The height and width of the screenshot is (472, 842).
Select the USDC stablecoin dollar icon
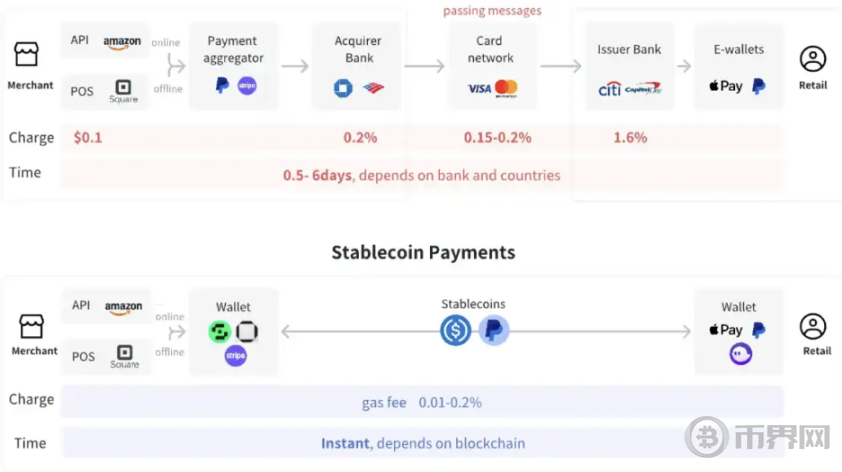pos(455,330)
